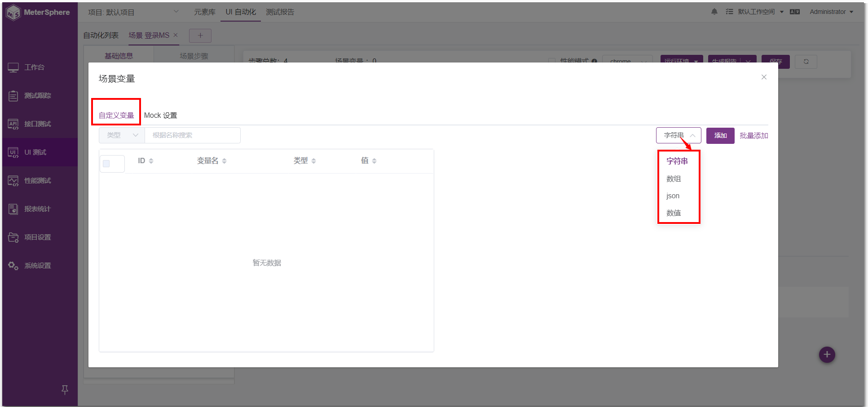Screen dimensions: 868x410
Task: Click the notification bell icon
Action: (x=714, y=12)
